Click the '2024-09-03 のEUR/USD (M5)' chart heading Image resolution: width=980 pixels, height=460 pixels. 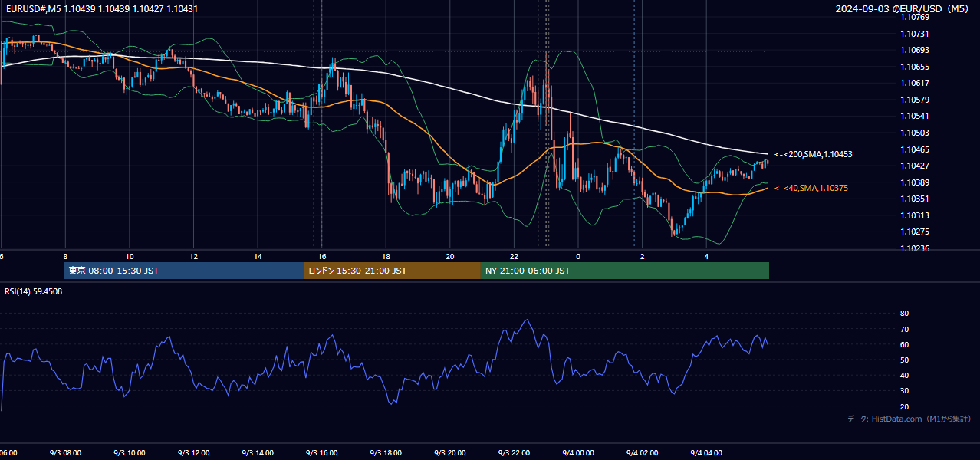click(x=903, y=8)
